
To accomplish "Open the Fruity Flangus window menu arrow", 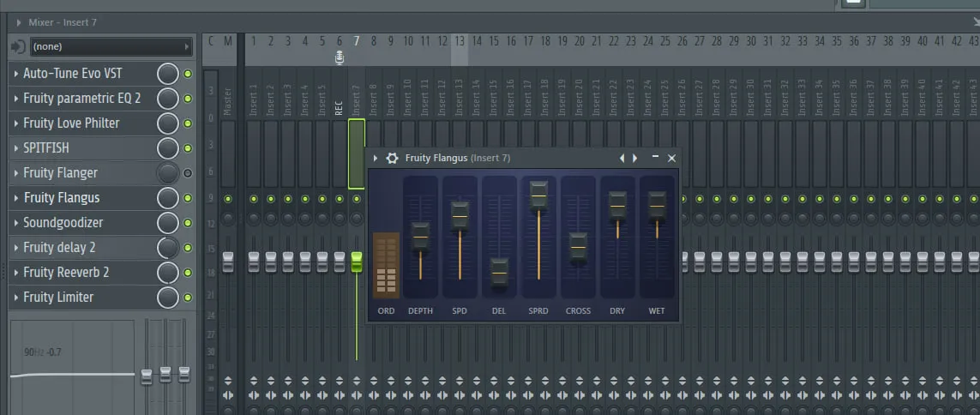I will [x=376, y=158].
